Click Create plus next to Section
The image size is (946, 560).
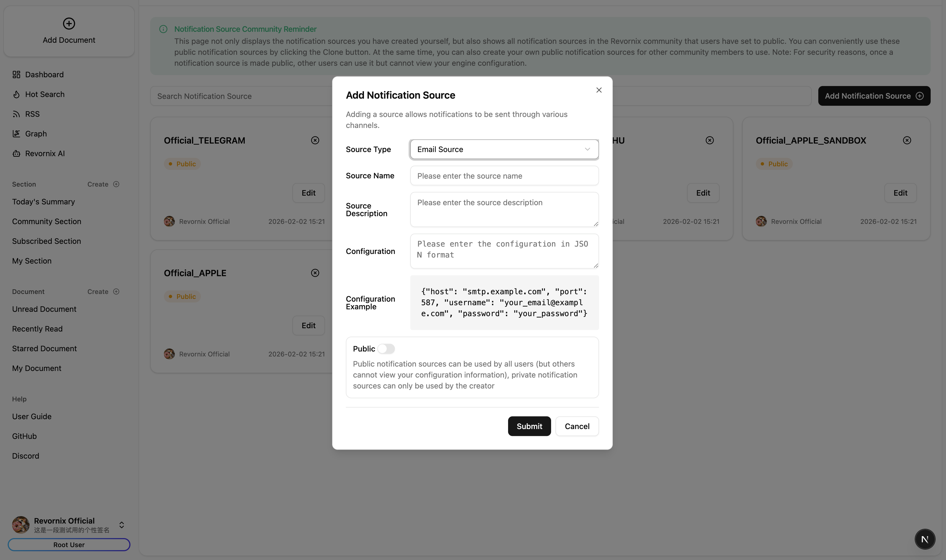coord(116,184)
